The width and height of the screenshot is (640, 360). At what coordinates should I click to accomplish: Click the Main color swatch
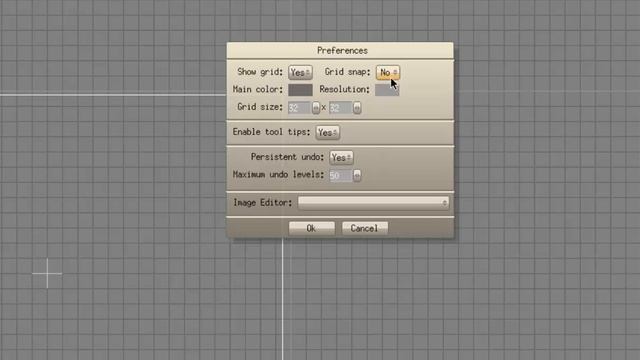click(300, 90)
